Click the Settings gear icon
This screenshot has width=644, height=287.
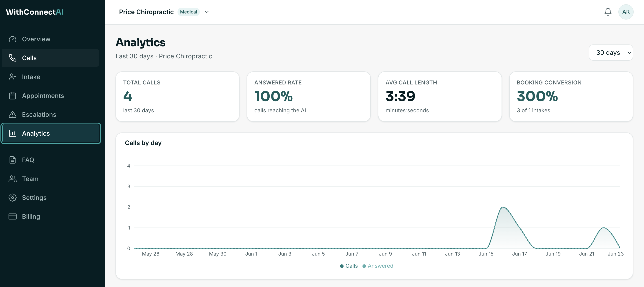[x=13, y=198]
